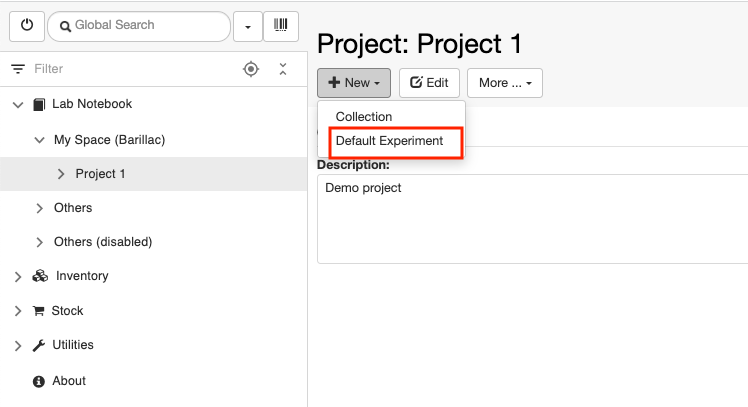Expand the Others (disabled) folder

pos(40,242)
